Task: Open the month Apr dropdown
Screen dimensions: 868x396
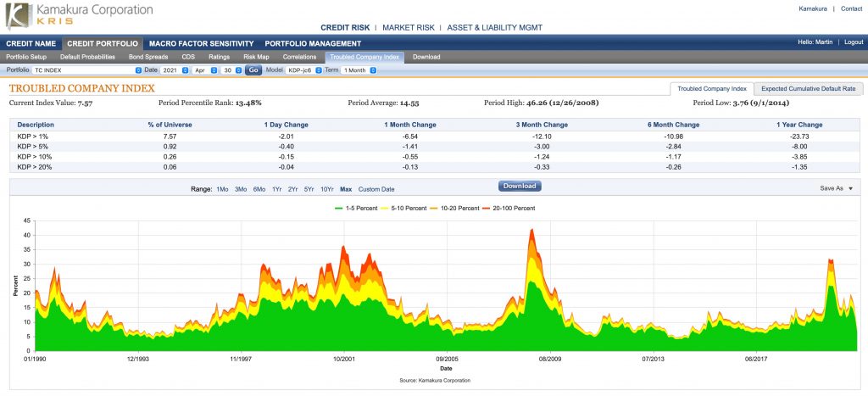Action: [205, 70]
